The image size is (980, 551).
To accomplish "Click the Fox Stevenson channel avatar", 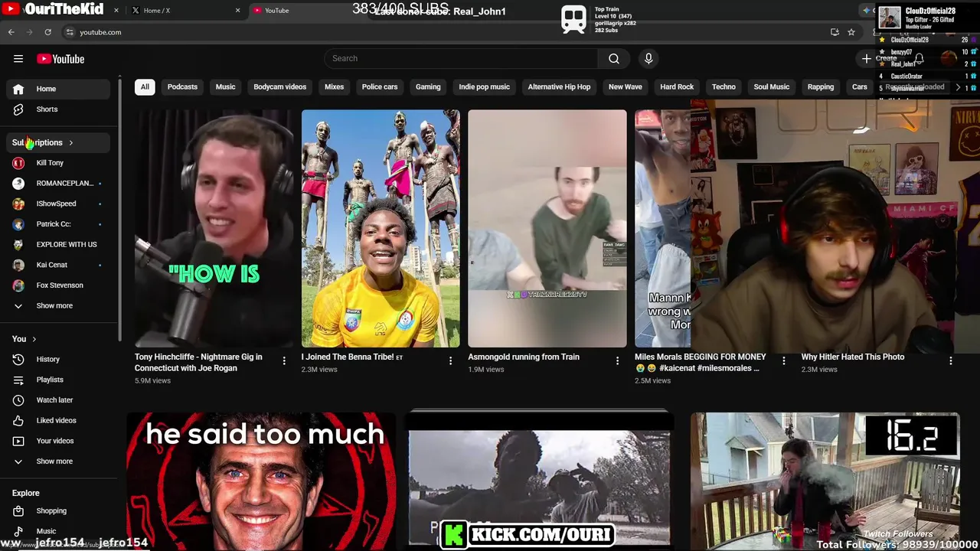I will click(18, 285).
